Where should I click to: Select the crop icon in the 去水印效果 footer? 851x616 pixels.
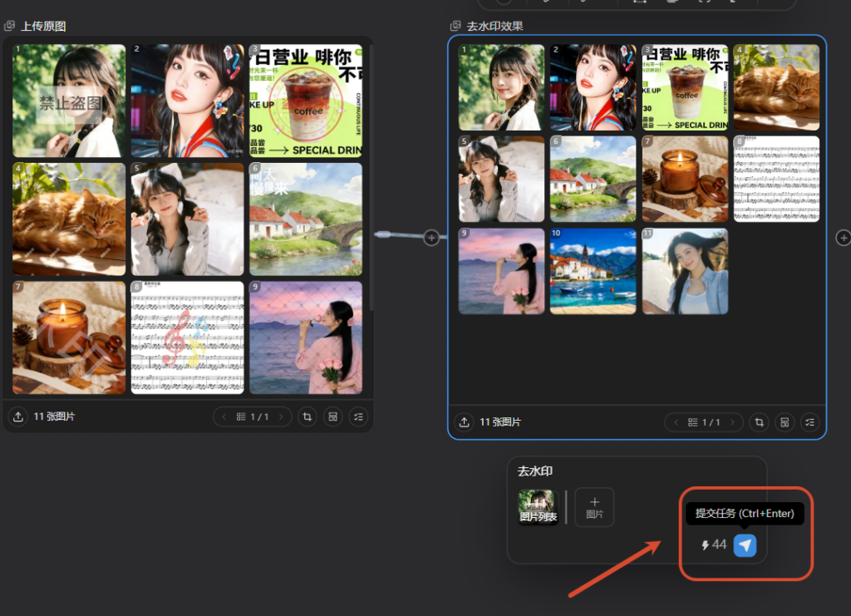[x=759, y=422]
